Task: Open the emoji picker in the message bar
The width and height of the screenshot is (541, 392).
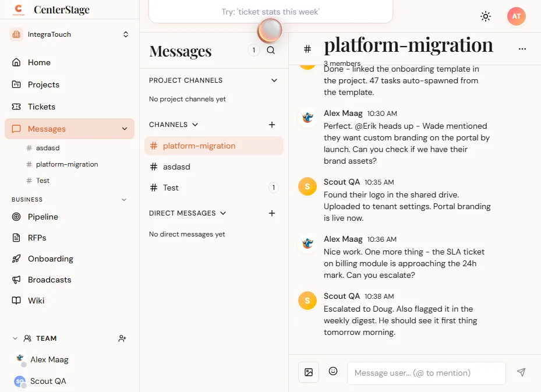Action: [333, 371]
